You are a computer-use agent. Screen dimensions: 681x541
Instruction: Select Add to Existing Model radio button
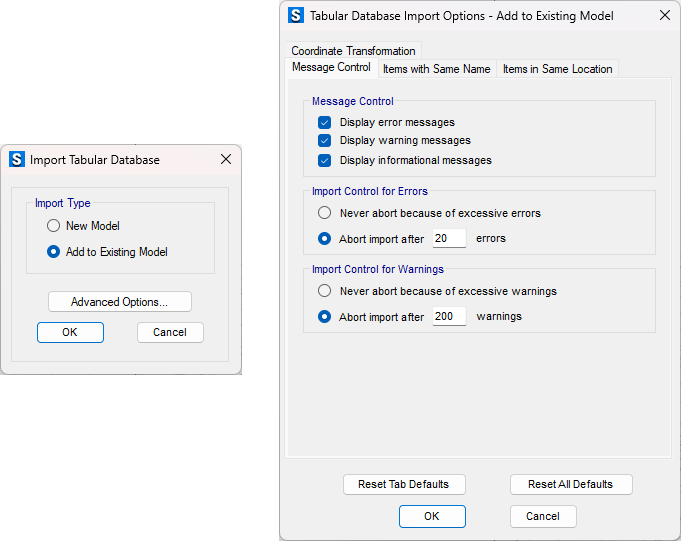[x=53, y=252]
